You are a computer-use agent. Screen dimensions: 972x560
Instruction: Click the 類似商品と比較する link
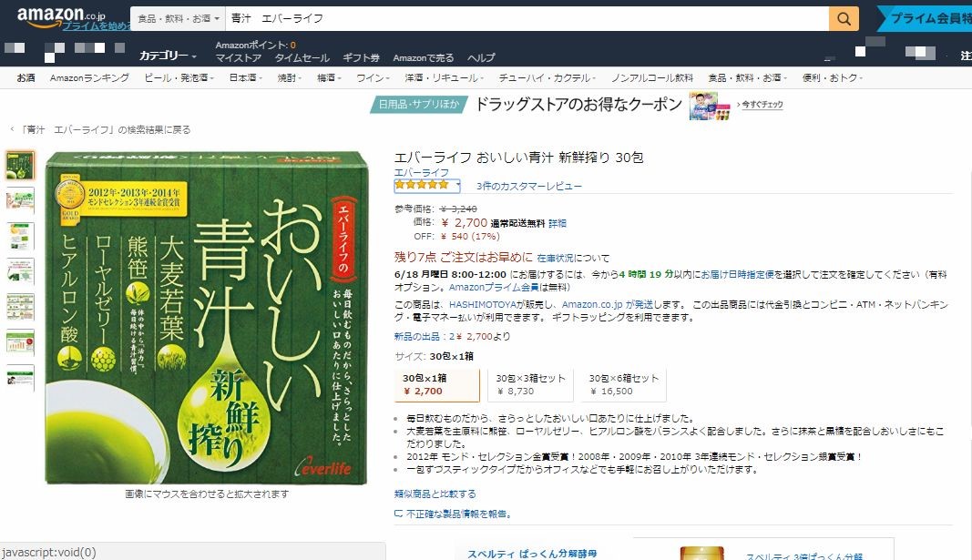click(435, 494)
